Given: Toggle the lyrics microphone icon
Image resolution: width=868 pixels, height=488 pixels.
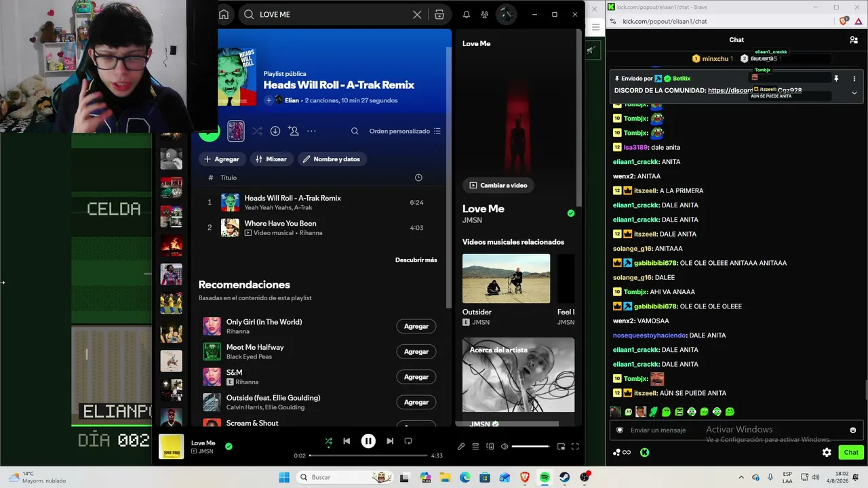Looking at the screenshot, I should click(461, 447).
